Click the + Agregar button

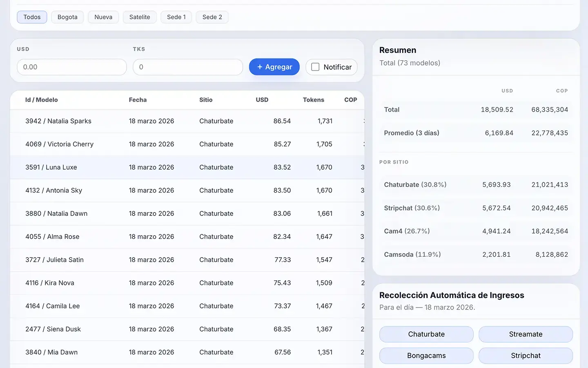pyautogui.click(x=274, y=67)
